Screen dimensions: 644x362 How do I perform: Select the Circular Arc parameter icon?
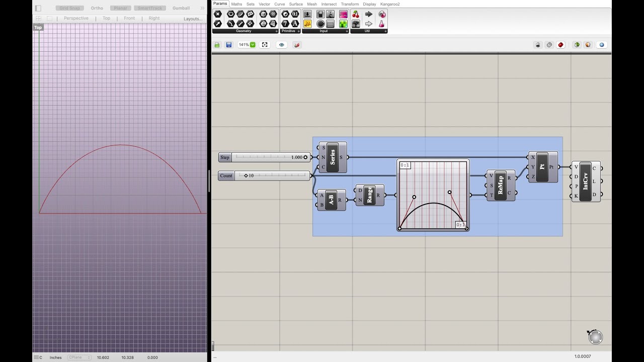coord(231,24)
